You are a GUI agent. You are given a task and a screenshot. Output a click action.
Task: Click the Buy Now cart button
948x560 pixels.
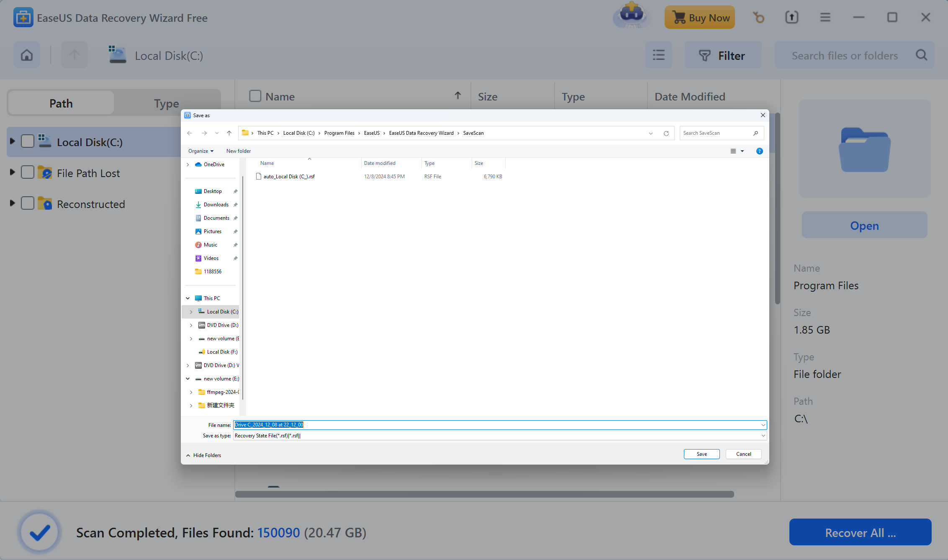pos(700,18)
